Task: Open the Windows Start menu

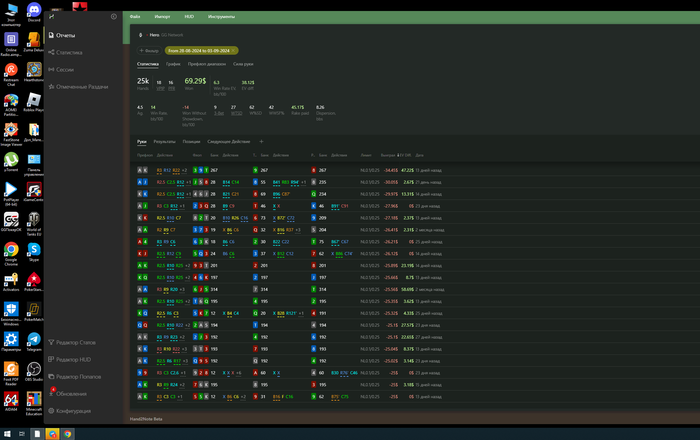Action: pos(7,434)
